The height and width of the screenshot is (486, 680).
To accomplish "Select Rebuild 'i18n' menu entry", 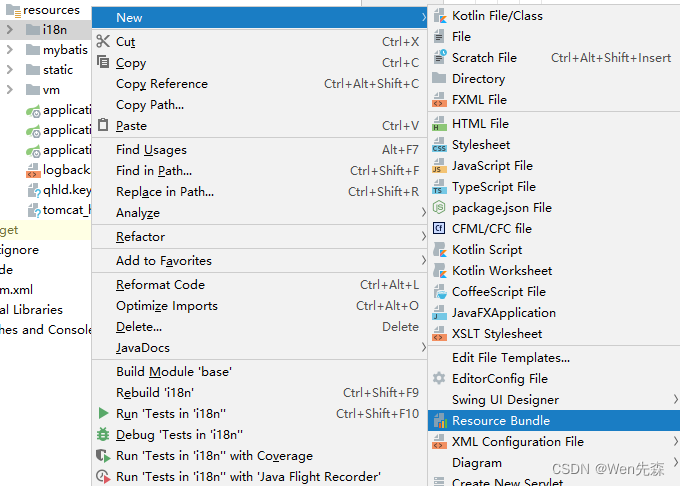I will [x=259, y=393].
